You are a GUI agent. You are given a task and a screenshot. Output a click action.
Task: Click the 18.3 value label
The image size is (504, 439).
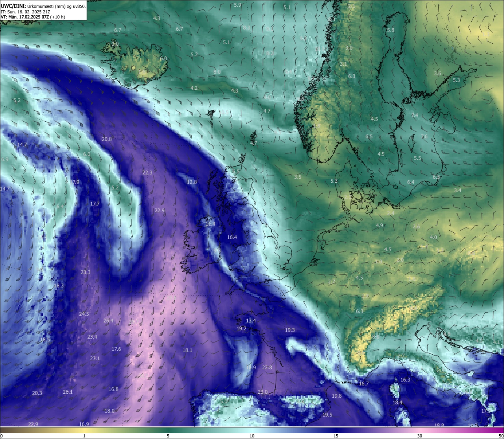pos(59,286)
